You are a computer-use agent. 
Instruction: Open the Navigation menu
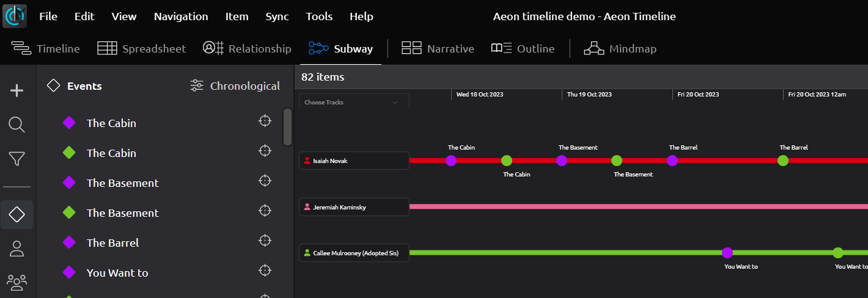click(x=181, y=16)
